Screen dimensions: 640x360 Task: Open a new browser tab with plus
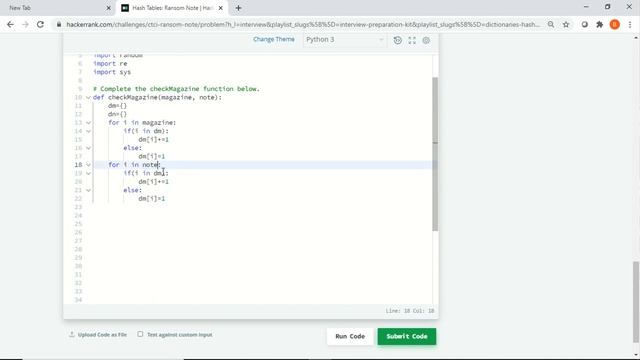click(238, 8)
